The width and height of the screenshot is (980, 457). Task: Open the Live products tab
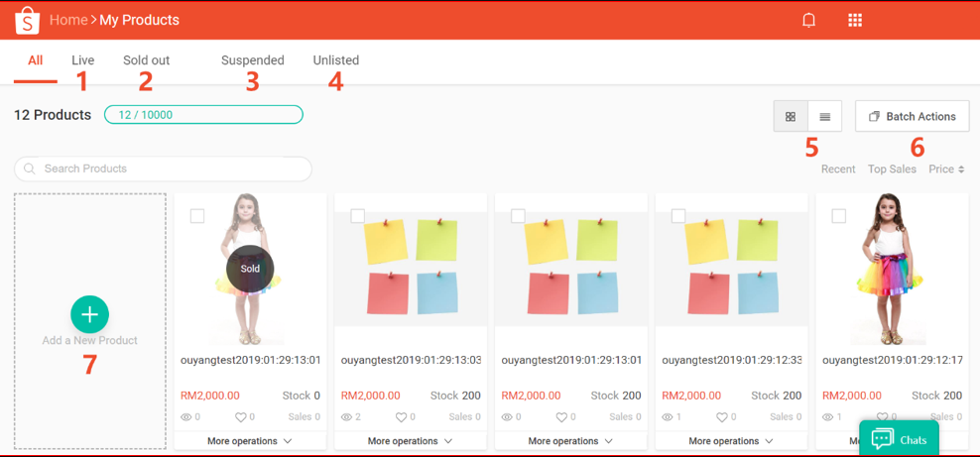click(82, 60)
